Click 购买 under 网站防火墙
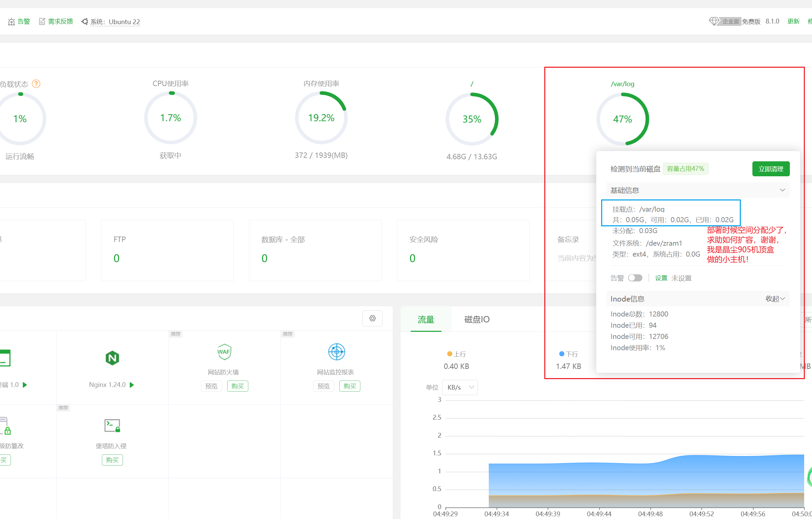The height and width of the screenshot is (519, 812). coord(238,386)
